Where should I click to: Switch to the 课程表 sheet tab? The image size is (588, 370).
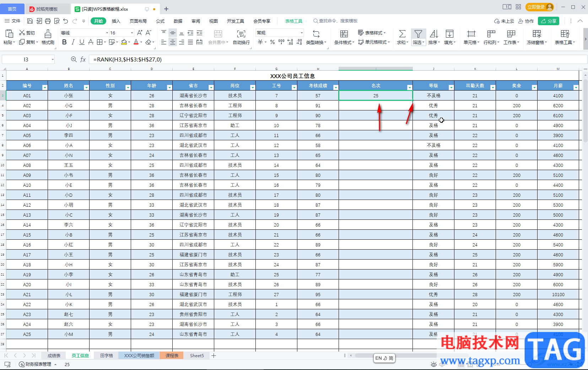[x=172, y=355]
